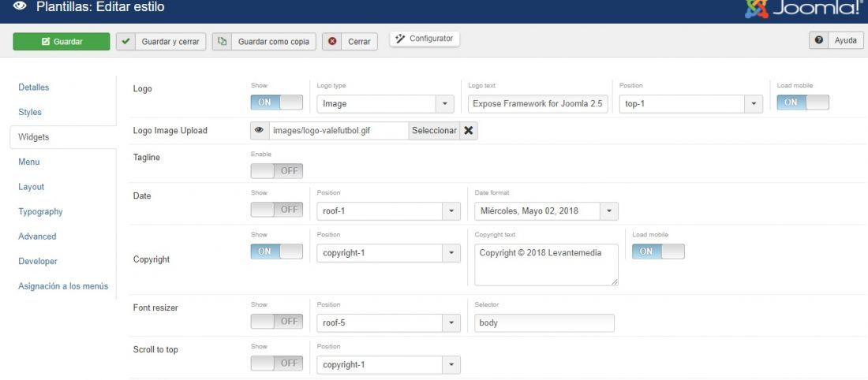The height and width of the screenshot is (380, 868).
Task: Open Asignación a los menús tab
Action: pos(63,286)
